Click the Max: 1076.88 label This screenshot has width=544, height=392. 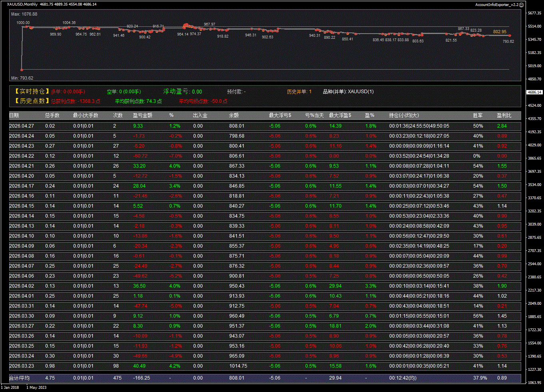coord(24,14)
